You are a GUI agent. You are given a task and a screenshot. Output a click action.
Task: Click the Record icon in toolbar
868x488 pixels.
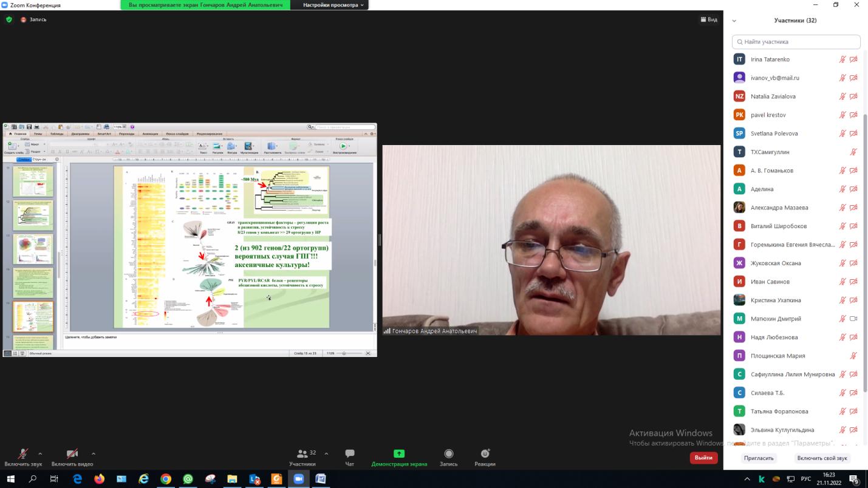point(448,454)
